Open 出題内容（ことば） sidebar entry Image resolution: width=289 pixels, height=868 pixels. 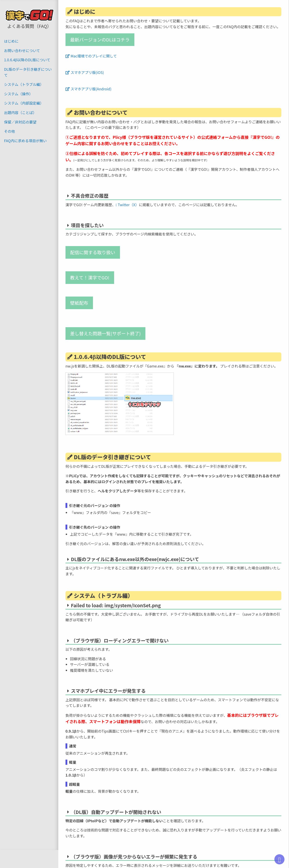coord(20,112)
